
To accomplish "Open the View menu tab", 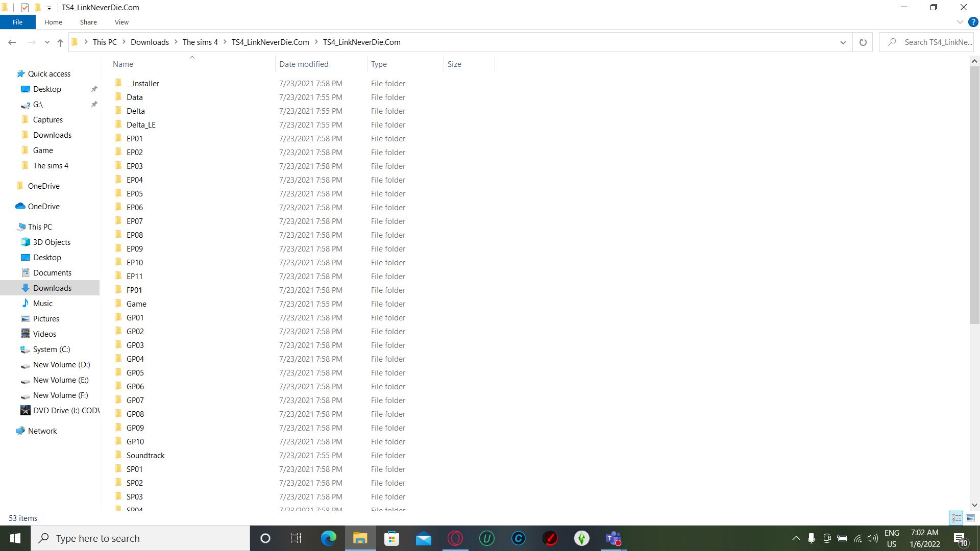I will click(x=121, y=22).
